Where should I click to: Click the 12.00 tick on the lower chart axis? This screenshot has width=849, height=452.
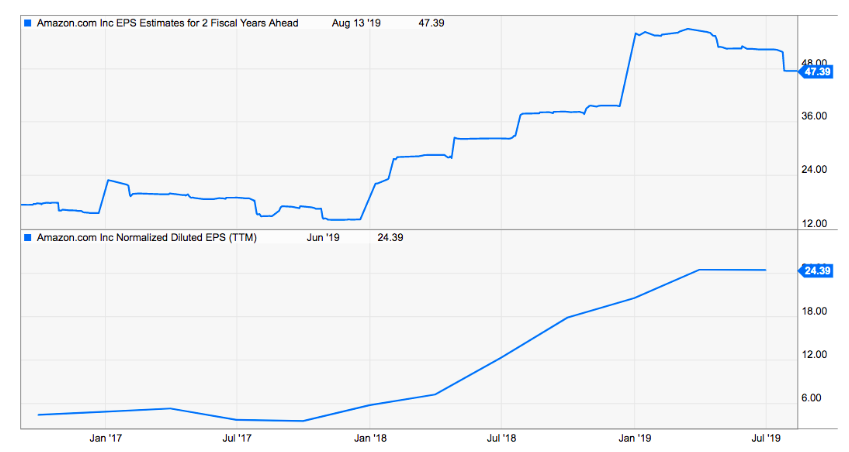[x=814, y=355]
